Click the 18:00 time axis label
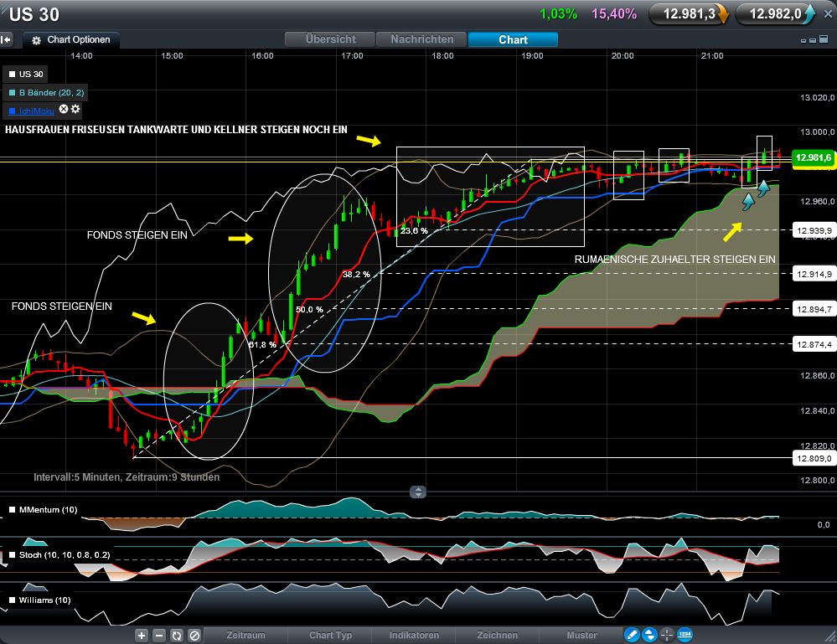This screenshot has height=644, width=837. [442, 55]
